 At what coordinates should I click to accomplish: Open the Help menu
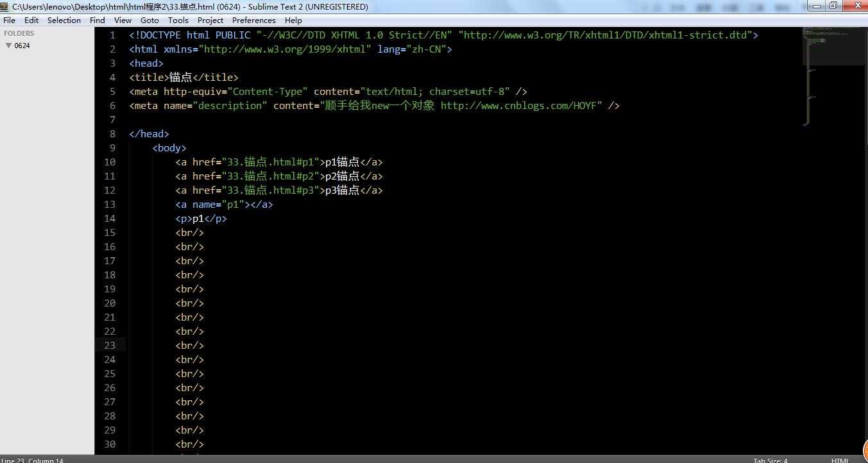(x=293, y=20)
